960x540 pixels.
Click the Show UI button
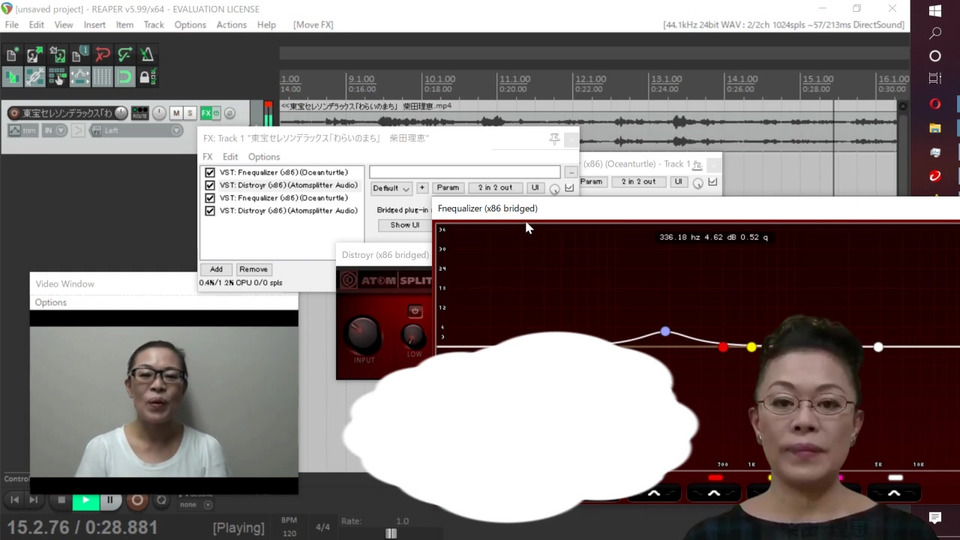pos(405,225)
